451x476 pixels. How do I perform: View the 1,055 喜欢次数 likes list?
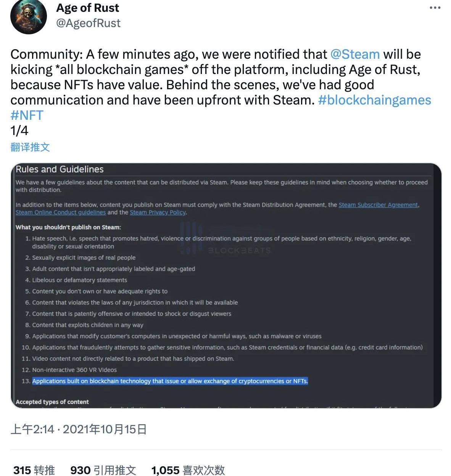point(188,470)
